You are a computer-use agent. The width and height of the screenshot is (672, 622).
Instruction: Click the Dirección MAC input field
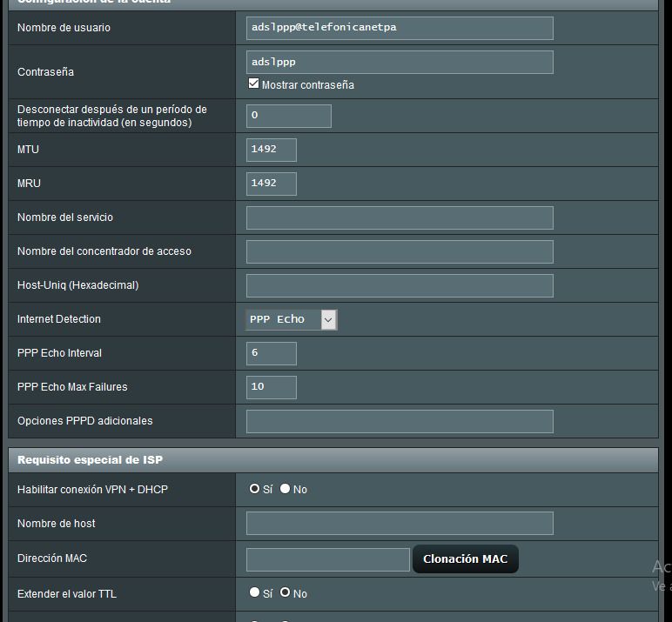click(x=328, y=559)
